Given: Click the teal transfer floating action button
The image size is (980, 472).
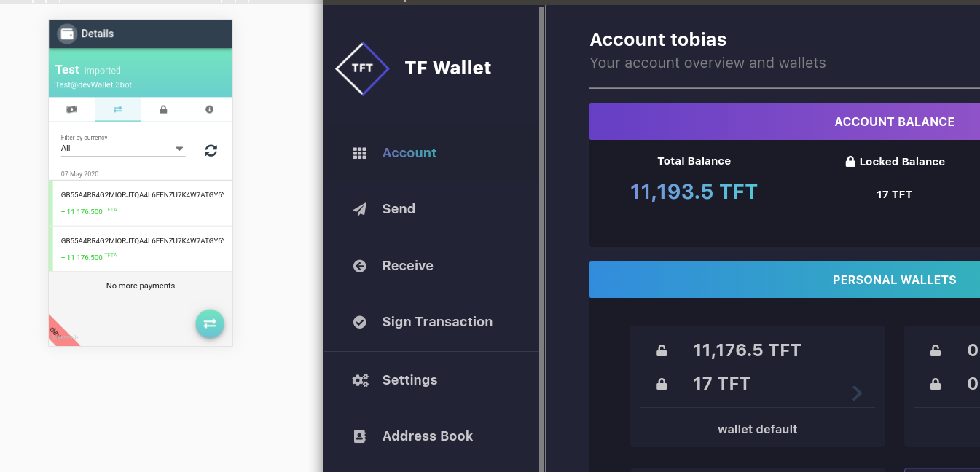Looking at the screenshot, I should 210,323.
